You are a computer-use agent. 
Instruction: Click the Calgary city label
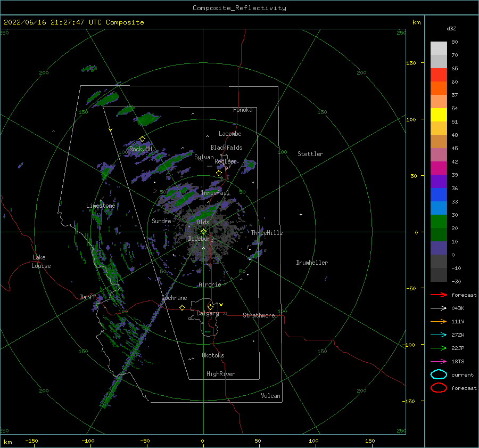(x=208, y=313)
